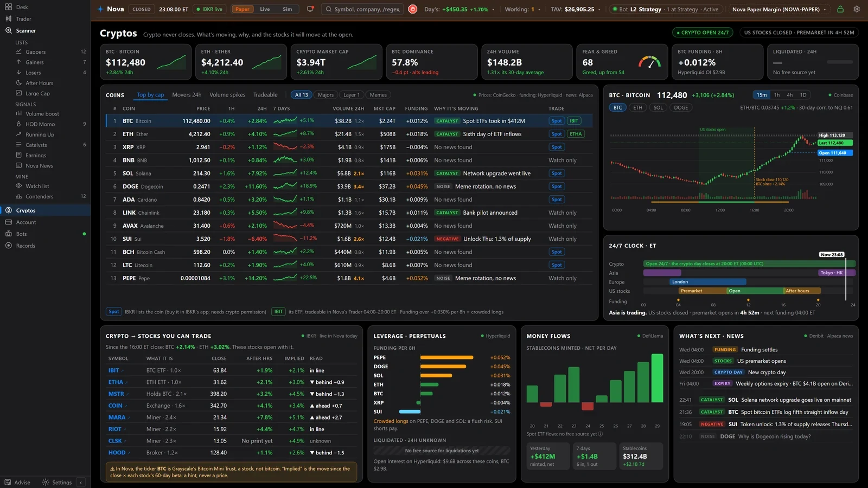868x488 pixels.
Task: Click the IBIT button in the BTC row
Action: pos(574,121)
